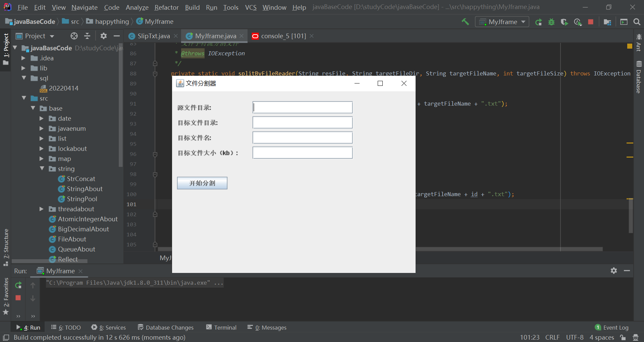The width and height of the screenshot is (644, 342).
Task: Click the 源文件目录 input field
Action: coord(303,107)
